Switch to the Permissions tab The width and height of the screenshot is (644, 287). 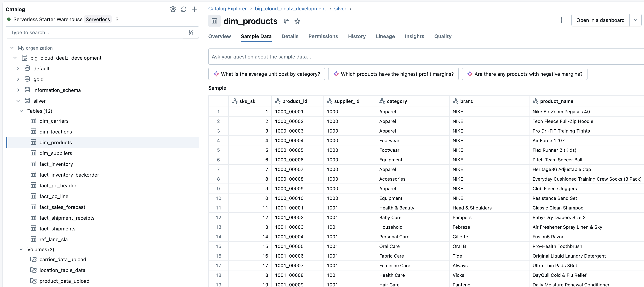323,36
